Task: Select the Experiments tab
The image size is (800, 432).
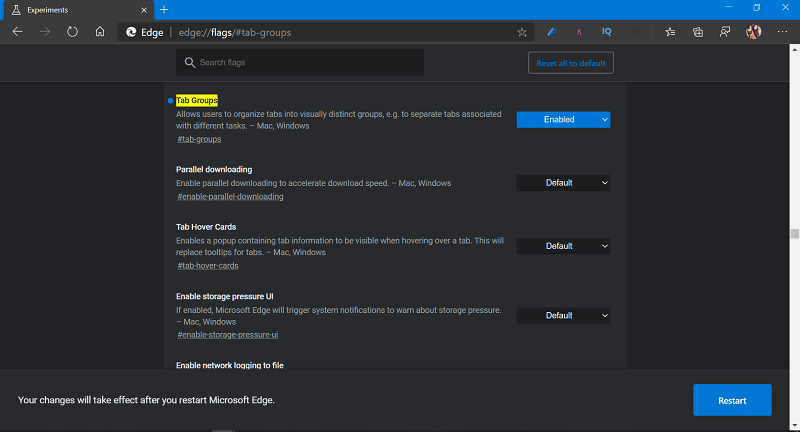Action: point(77,10)
